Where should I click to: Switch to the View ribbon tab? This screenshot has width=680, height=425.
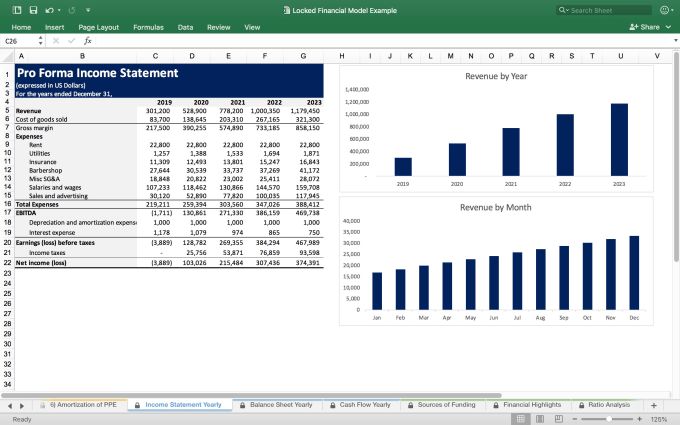point(252,27)
